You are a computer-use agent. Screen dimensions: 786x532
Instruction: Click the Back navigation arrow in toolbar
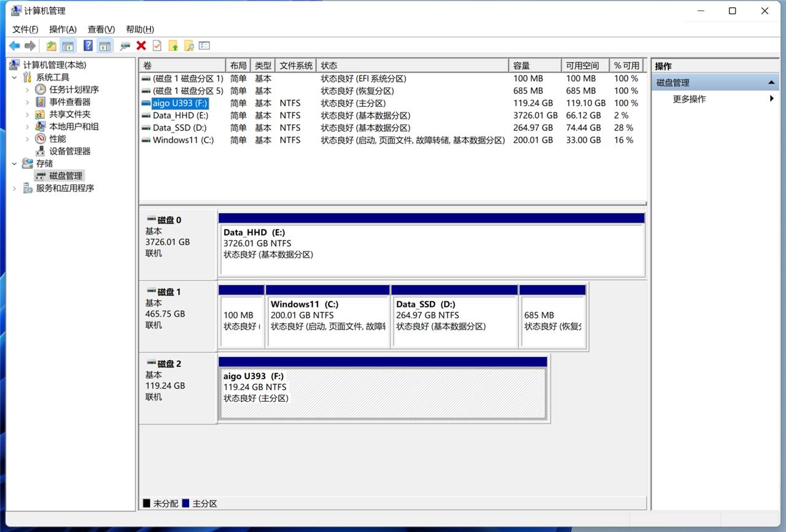click(14, 45)
